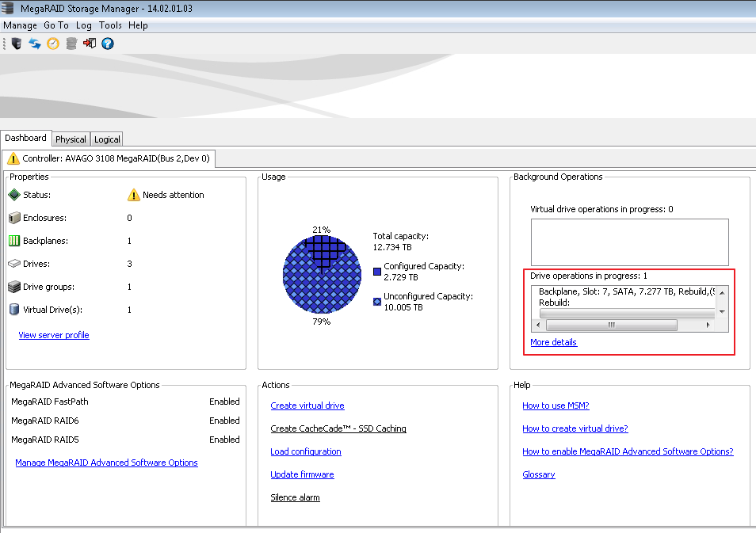Open the Manage menu
756x533 pixels.
pos(21,25)
